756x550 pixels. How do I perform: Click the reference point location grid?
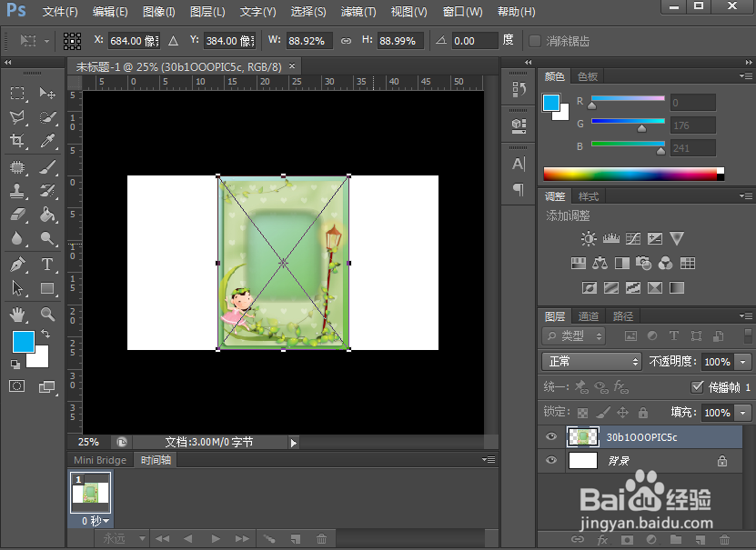[72, 41]
